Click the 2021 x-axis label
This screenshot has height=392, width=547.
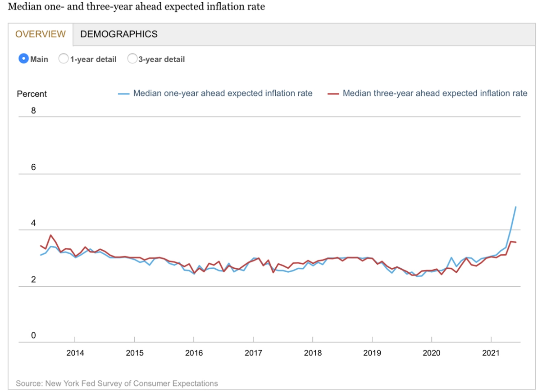(x=491, y=353)
